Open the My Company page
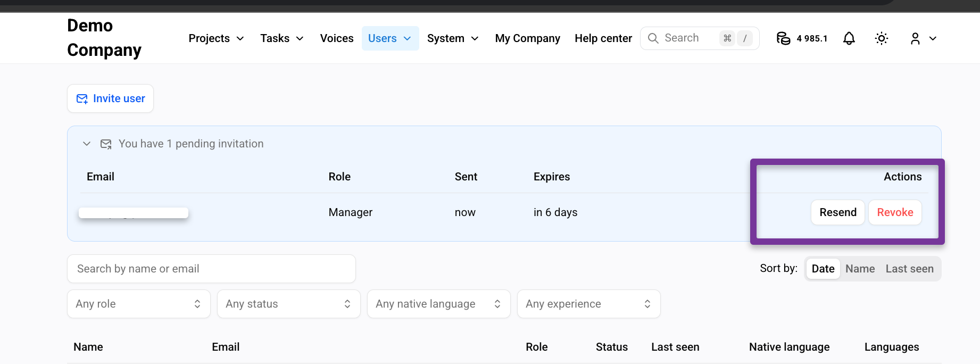Screen dimensions: 980x364 click(527, 38)
